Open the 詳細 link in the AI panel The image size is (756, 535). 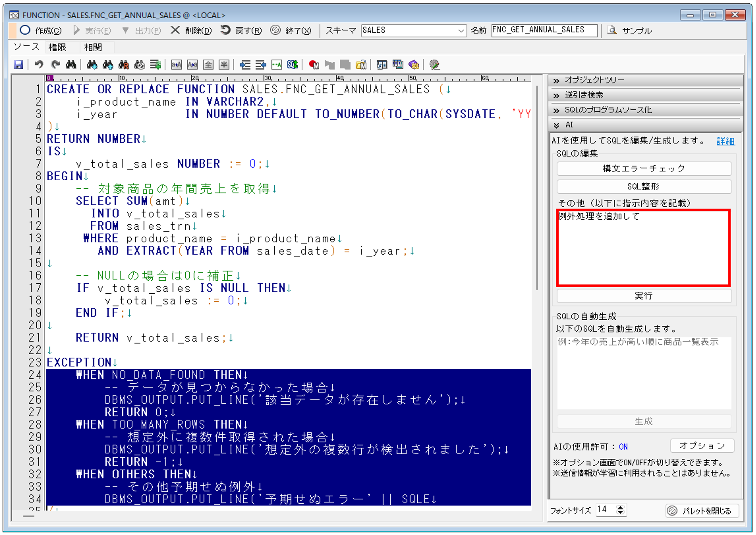(x=725, y=141)
